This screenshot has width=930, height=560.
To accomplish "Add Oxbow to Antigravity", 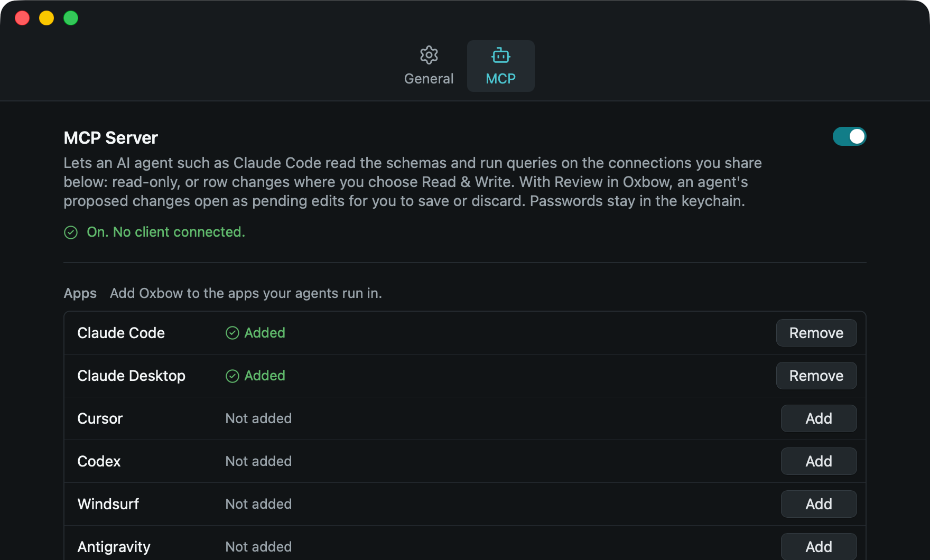I will pos(819,546).
